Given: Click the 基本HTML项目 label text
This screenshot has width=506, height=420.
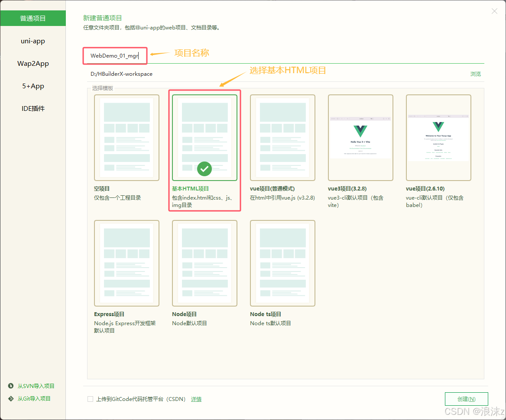Looking at the screenshot, I should pyautogui.click(x=190, y=189).
